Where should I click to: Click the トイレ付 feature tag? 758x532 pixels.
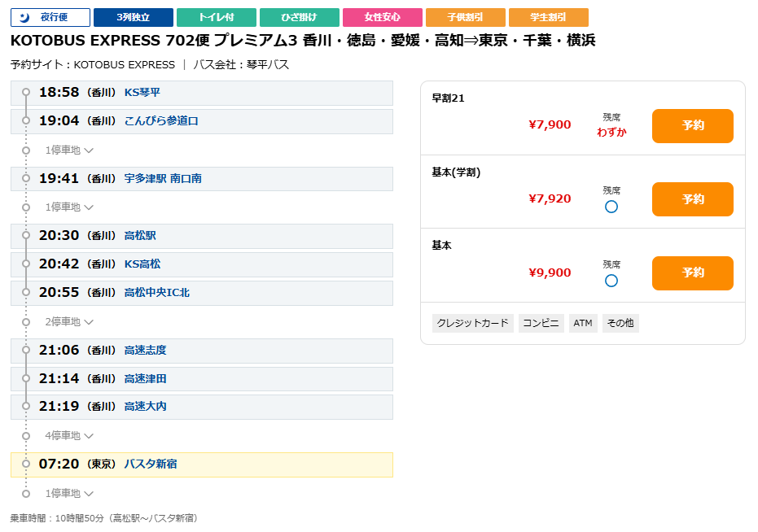click(x=216, y=17)
